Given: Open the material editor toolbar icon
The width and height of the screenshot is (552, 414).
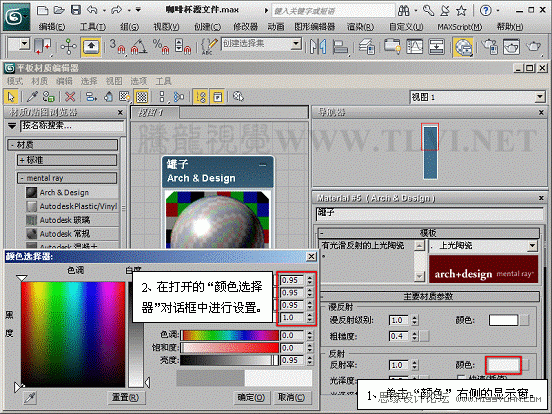Looking at the screenshot, I should (x=463, y=46).
